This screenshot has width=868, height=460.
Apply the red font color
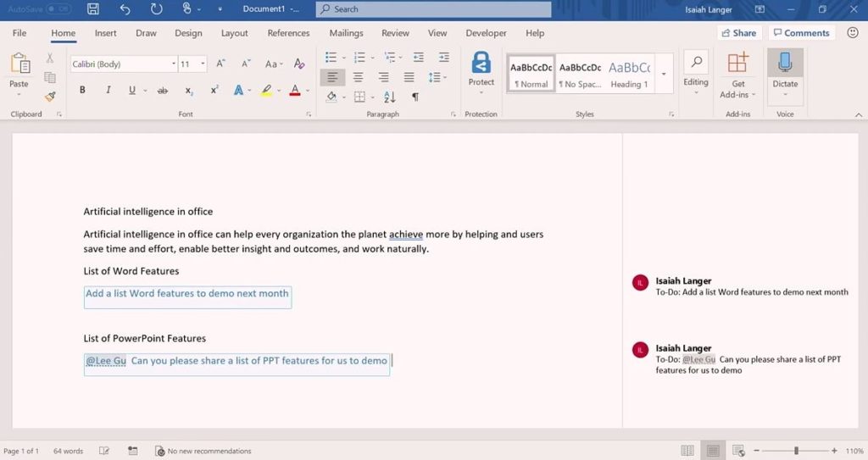[x=295, y=91]
